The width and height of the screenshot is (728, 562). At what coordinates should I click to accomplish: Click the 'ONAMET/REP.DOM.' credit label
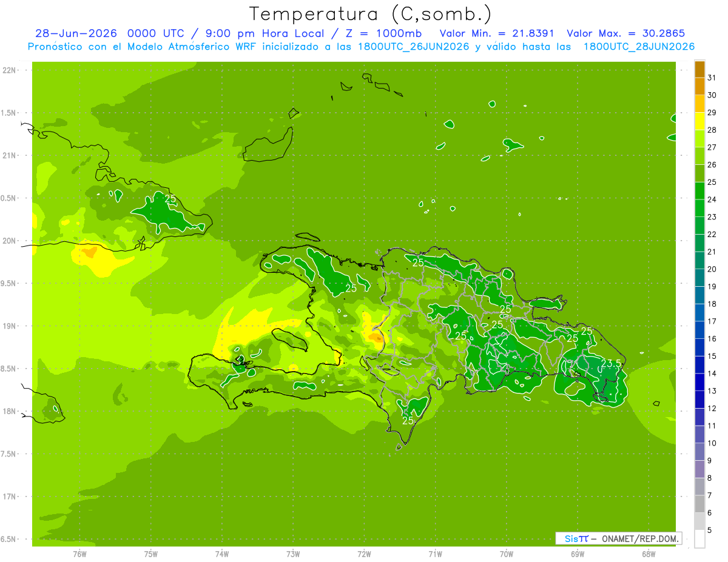(x=640, y=538)
